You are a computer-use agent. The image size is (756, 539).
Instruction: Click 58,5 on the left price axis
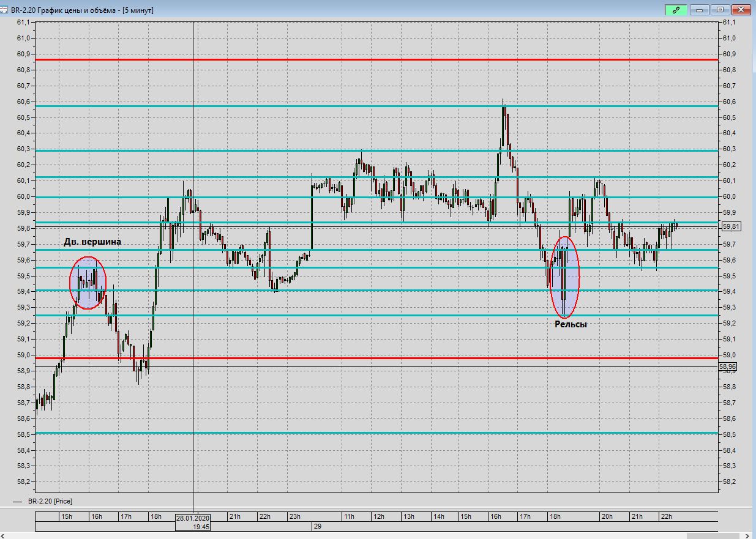click(23, 434)
